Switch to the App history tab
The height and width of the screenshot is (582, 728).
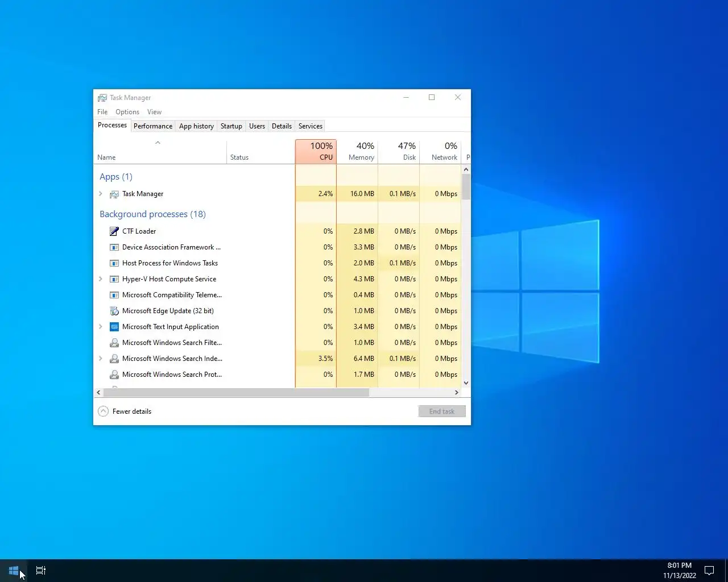click(196, 126)
